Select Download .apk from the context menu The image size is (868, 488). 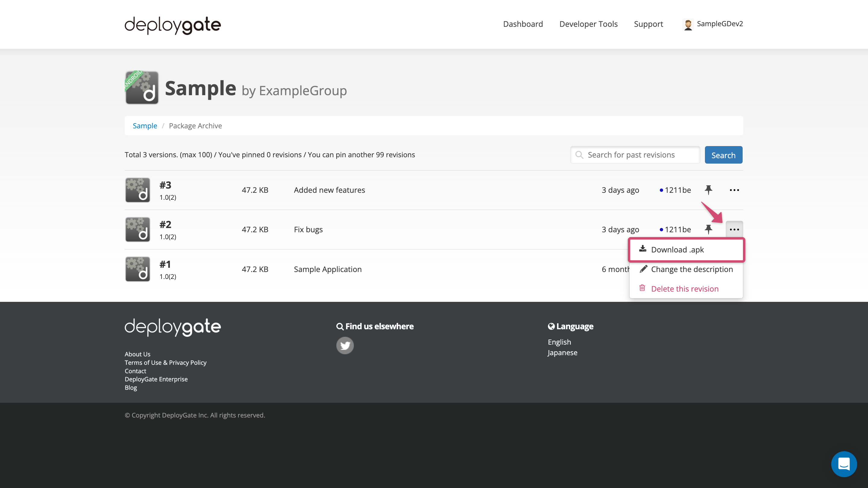point(677,249)
